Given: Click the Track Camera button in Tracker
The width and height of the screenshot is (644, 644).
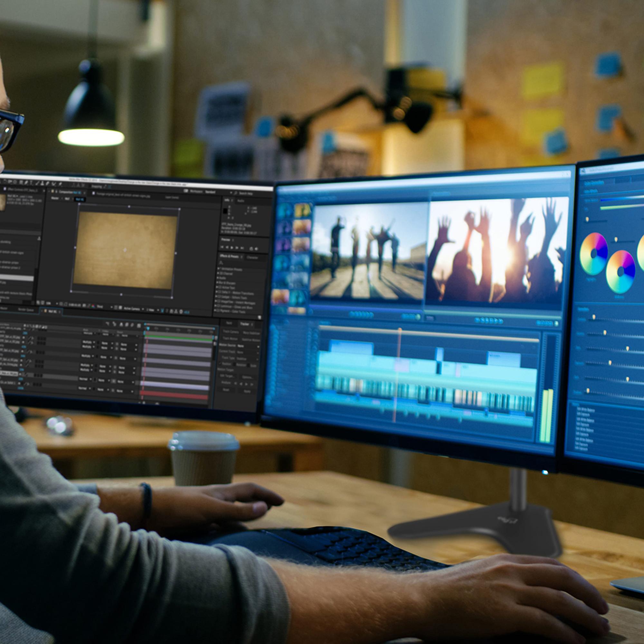Looking at the screenshot, I should pyautogui.click(x=231, y=332).
